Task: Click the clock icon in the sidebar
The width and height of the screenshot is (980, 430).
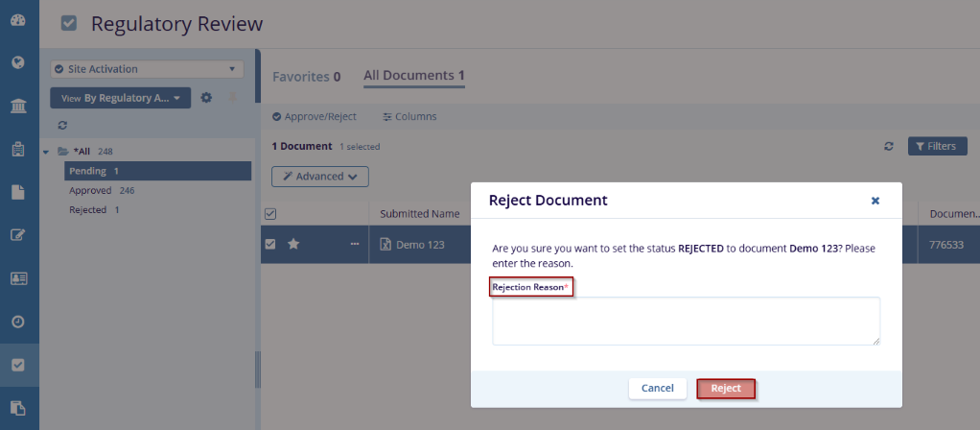Action: click(18, 322)
